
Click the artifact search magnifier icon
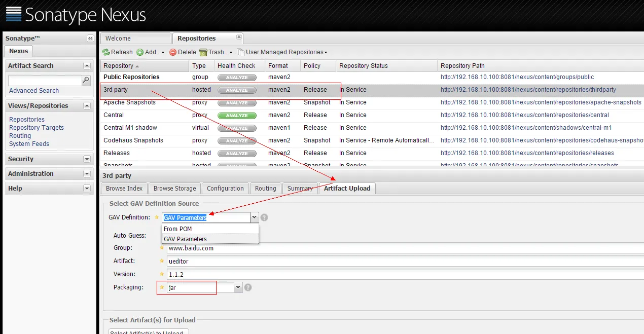tap(86, 80)
